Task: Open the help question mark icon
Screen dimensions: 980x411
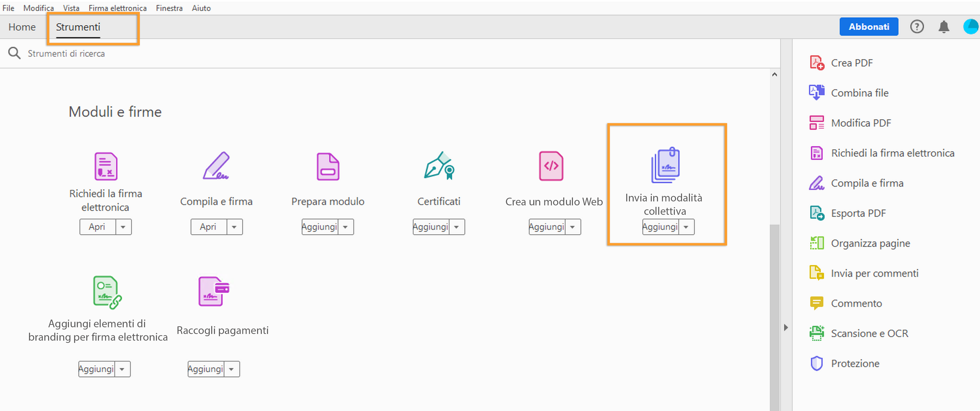Action: click(x=917, y=27)
